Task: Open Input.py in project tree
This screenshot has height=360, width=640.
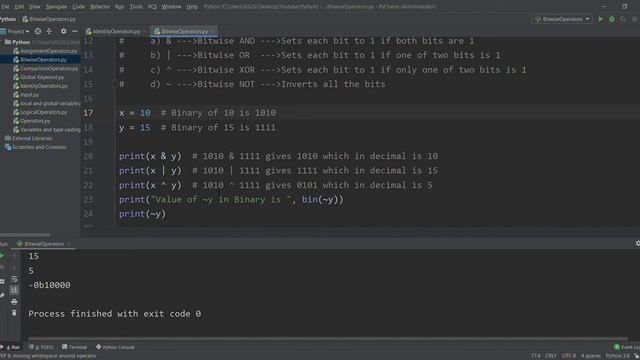Action: pos(26,95)
